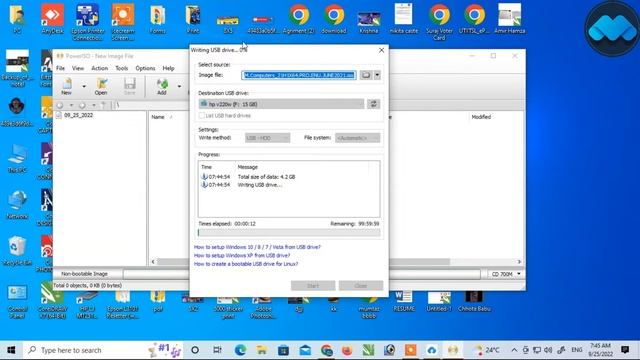Click the Image file path field
This screenshot has height=360, width=640.
pyautogui.click(x=299, y=75)
